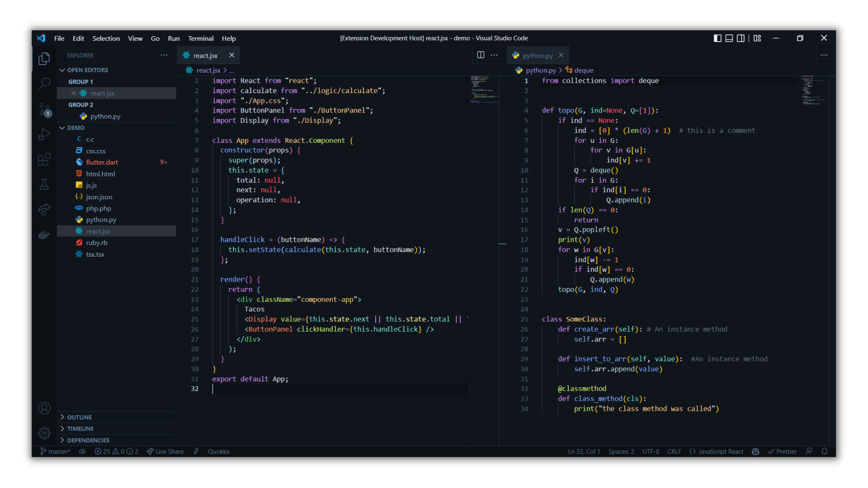This screenshot has height=488, width=868.
Task: Toggle the bottom panel layout button
Action: click(x=729, y=38)
